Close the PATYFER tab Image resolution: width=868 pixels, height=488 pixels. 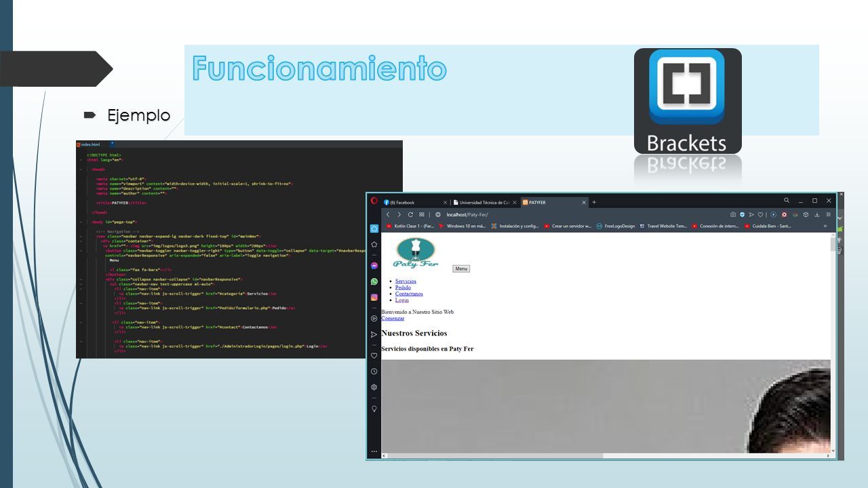[x=584, y=202]
